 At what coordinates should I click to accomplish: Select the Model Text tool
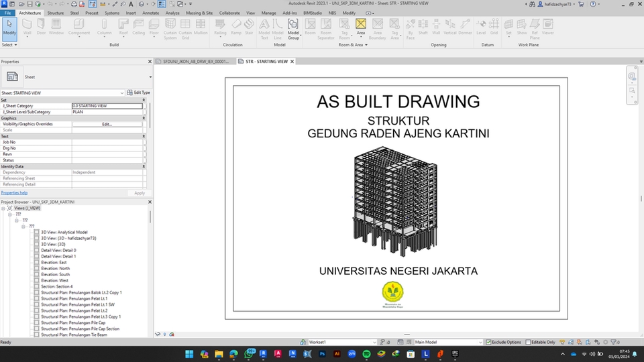pos(264,29)
